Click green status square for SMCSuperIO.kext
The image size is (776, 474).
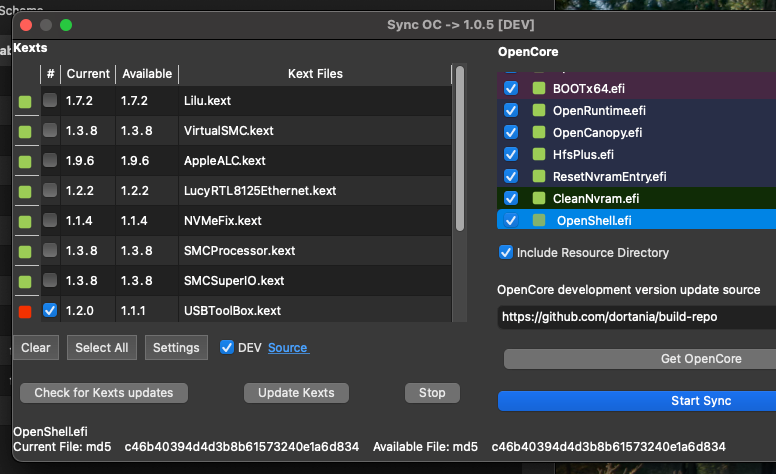(25, 282)
